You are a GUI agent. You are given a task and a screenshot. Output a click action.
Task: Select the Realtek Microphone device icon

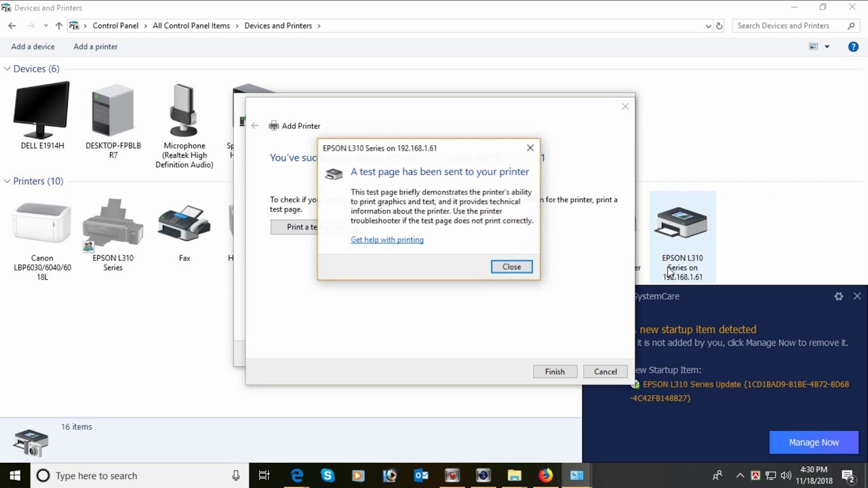[x=184, y=126]
